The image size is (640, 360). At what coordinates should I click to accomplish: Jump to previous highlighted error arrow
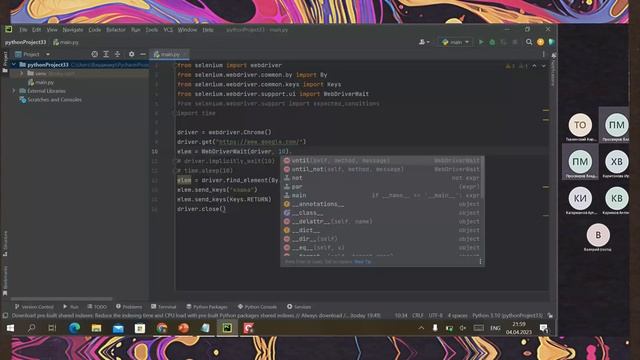[534, 66]
